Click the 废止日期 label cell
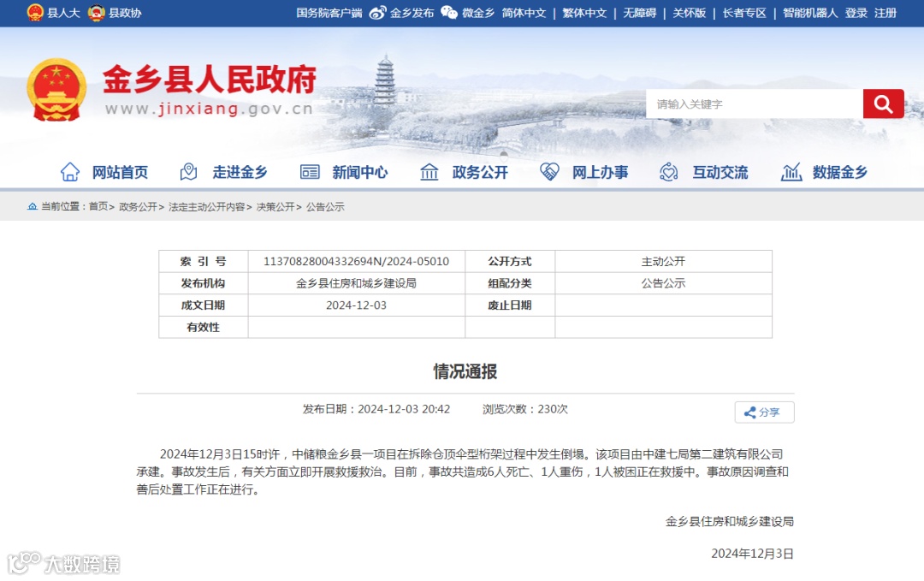The width and height of the screenshot is (924, 581). point(510,305)
